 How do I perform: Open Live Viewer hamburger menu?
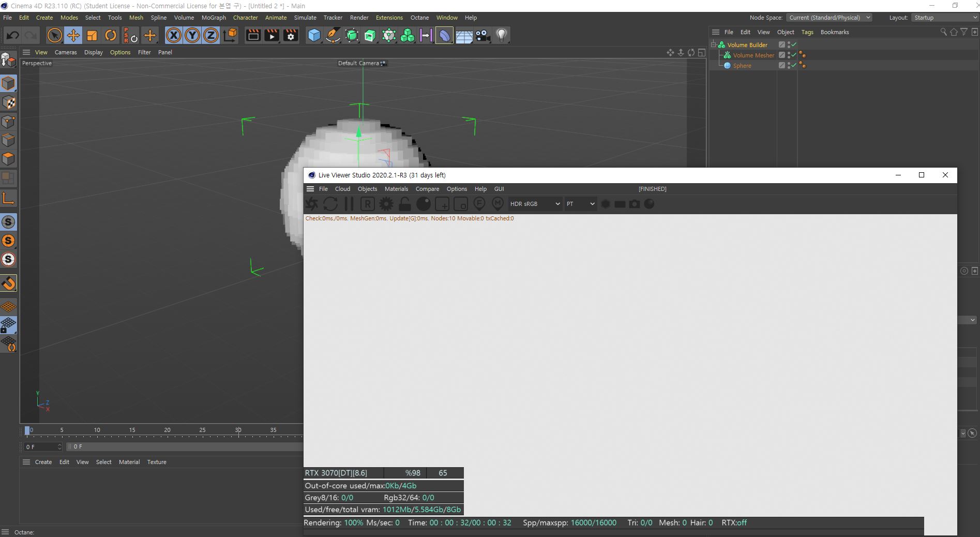(310, 189)
